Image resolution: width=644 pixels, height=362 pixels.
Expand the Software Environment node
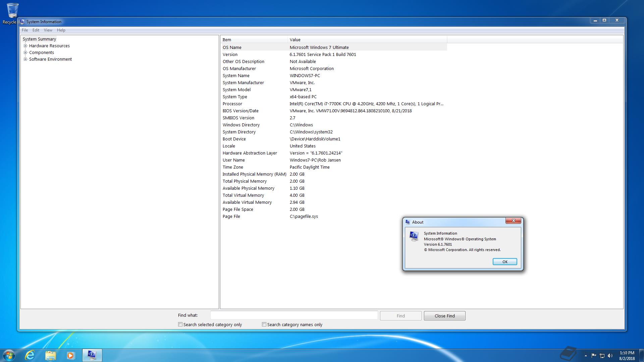[x=25, y=59]
